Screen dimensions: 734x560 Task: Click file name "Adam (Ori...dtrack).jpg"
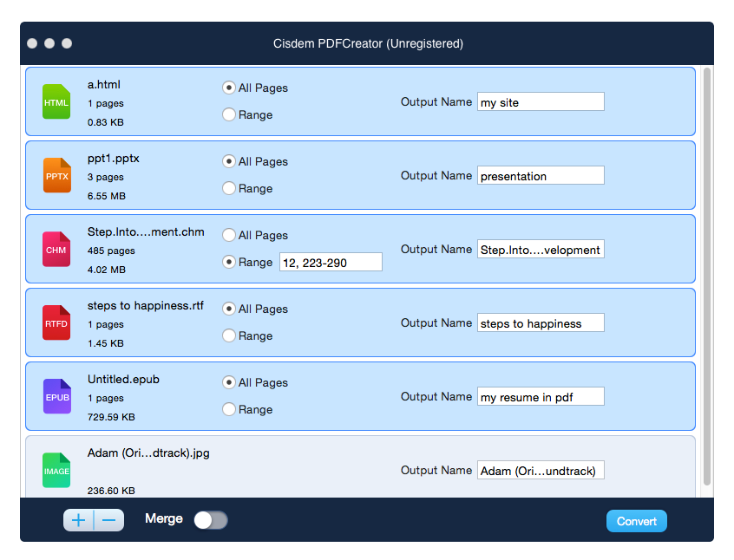[x=148, y=453]
